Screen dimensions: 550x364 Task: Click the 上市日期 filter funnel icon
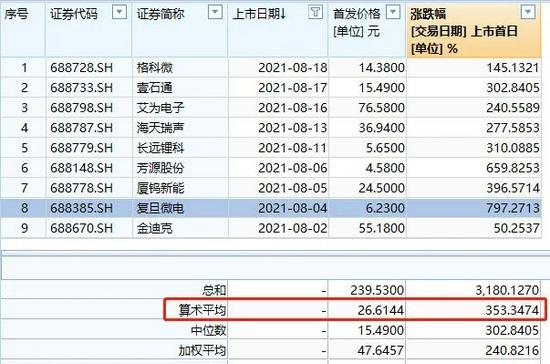tap(315, 13)
